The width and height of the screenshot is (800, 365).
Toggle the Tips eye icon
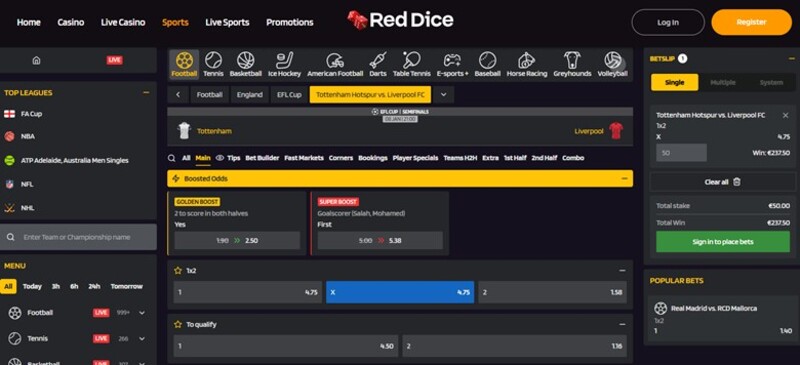click(x=220, y=158)
